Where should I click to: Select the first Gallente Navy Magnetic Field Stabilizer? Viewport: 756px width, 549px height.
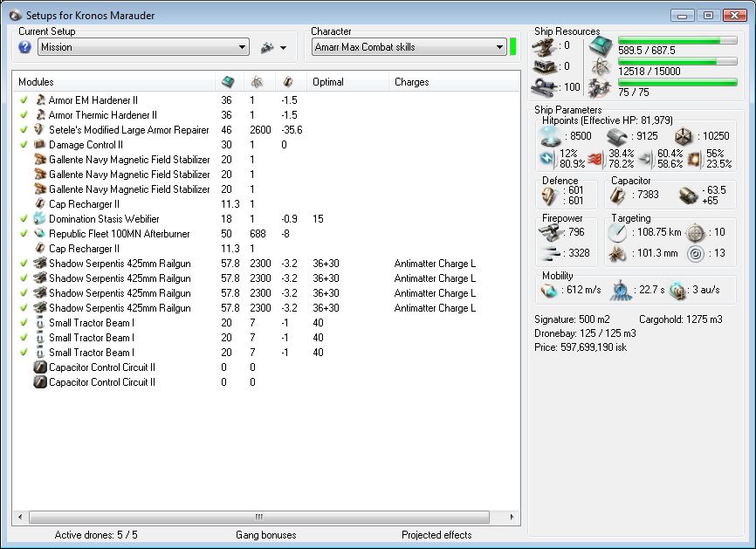266,160
